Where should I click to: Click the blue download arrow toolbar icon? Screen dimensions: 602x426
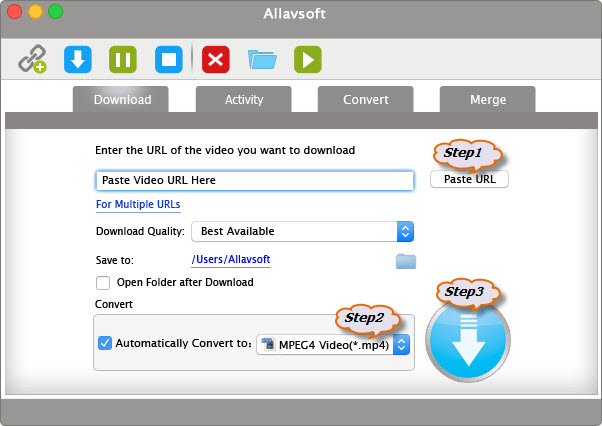coord(78,59)
